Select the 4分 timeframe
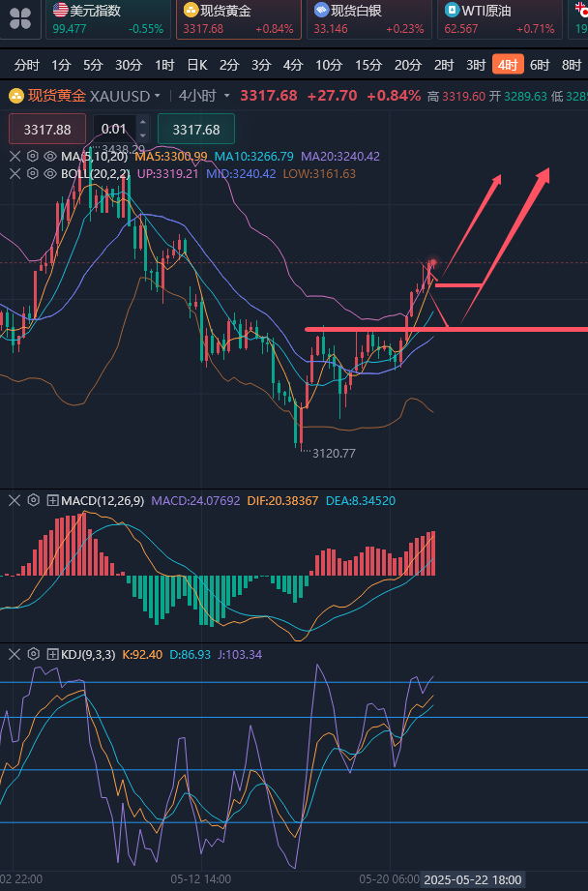Screen dimensions: 588x891 [293, 66]
